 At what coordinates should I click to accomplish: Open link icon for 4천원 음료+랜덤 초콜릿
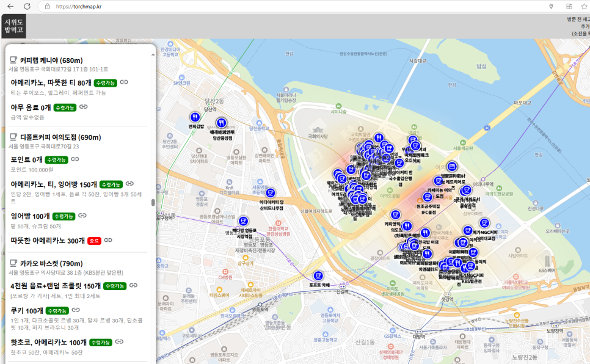click(x=133, y=285)
